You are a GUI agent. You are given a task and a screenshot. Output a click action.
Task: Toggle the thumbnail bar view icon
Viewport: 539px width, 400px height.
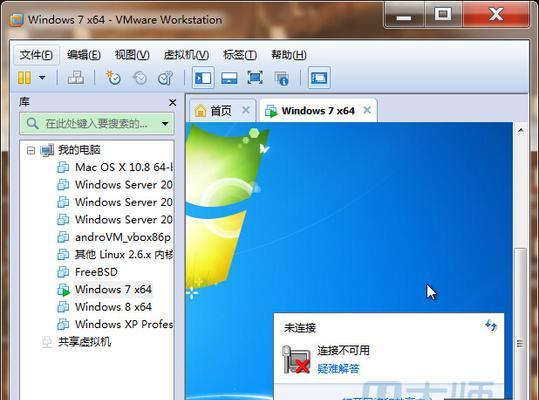[229, 78]
